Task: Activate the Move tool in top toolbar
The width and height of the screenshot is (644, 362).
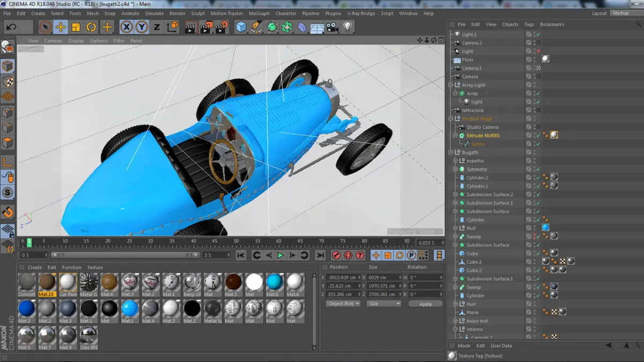Action: (x=61, y=26)
